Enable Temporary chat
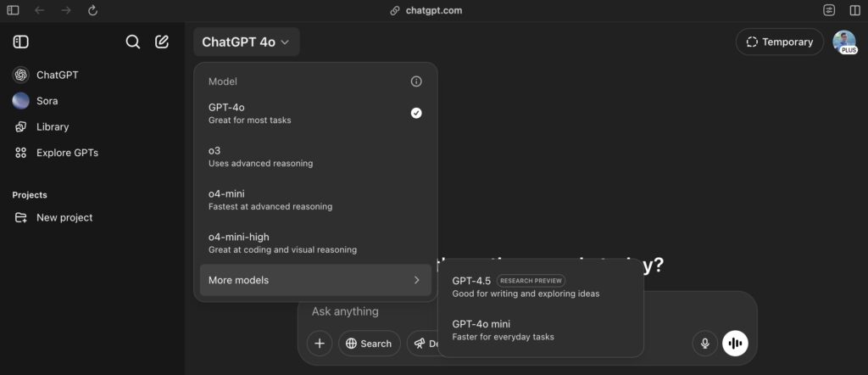Screen dimensions: 868x375 tap(780, 42)
